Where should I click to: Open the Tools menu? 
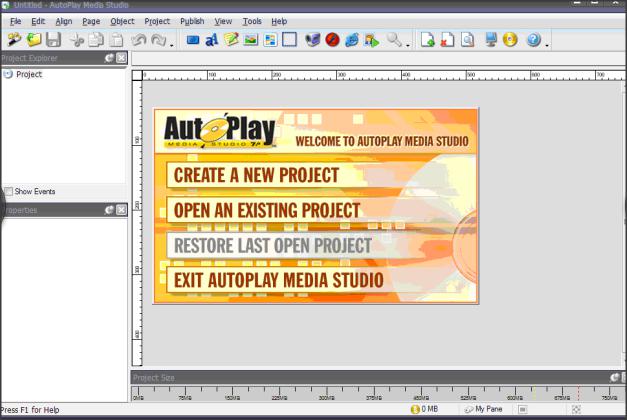coord(252,21)
